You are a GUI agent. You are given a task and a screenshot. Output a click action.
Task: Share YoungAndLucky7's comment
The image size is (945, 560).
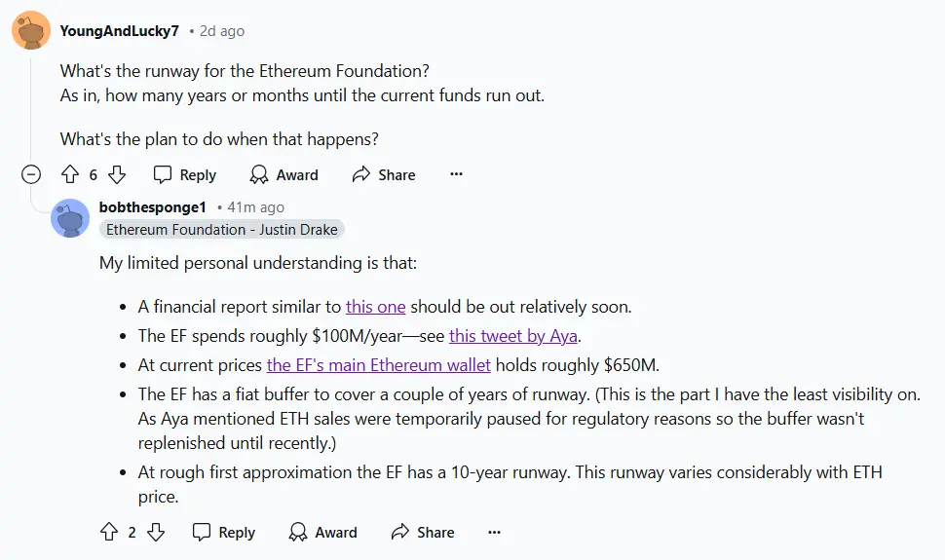click(384, 175)
